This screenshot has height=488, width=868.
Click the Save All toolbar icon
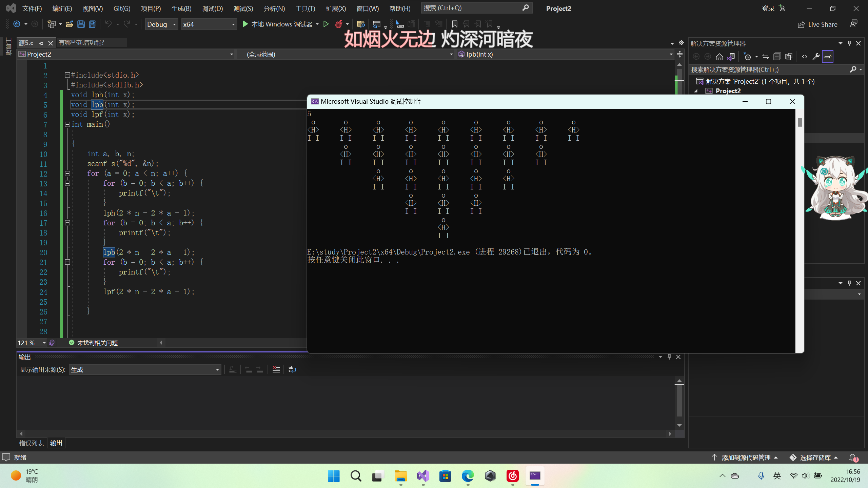coord(92,24)
